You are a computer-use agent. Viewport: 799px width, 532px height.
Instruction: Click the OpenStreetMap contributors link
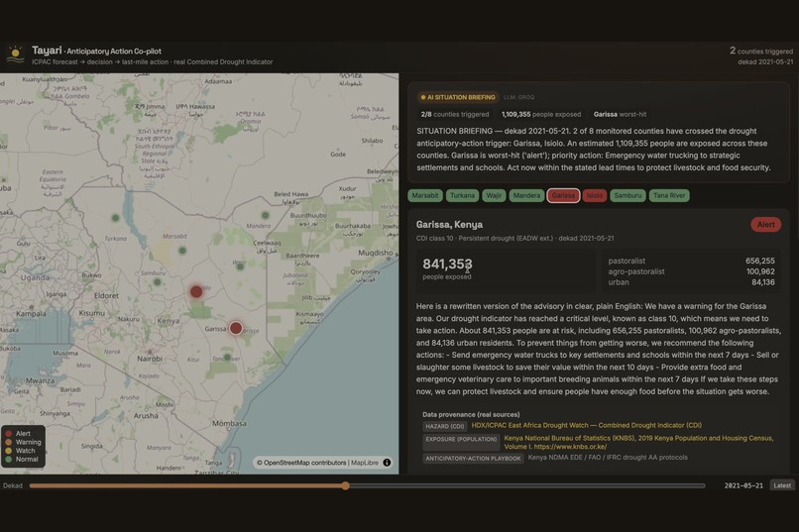[x=304, y=463]
